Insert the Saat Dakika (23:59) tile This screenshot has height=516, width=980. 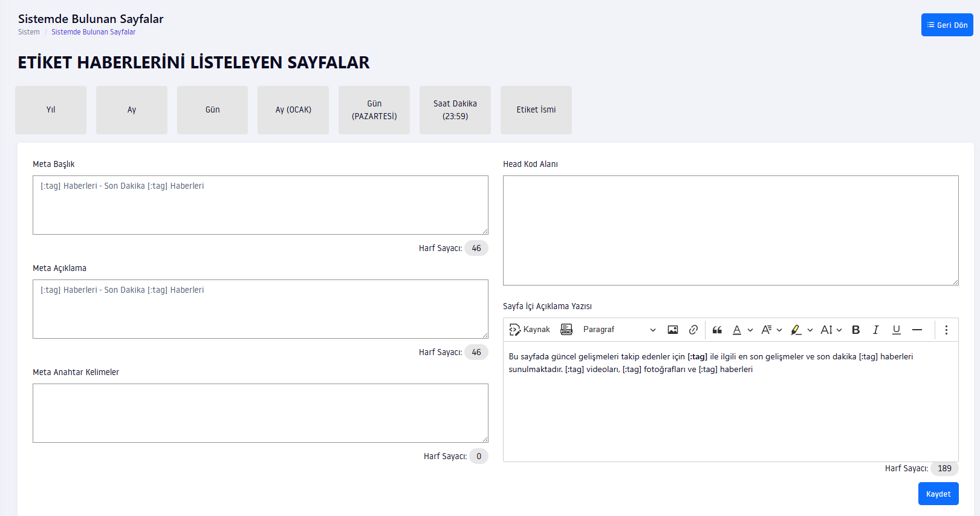(x=455, y=109)
